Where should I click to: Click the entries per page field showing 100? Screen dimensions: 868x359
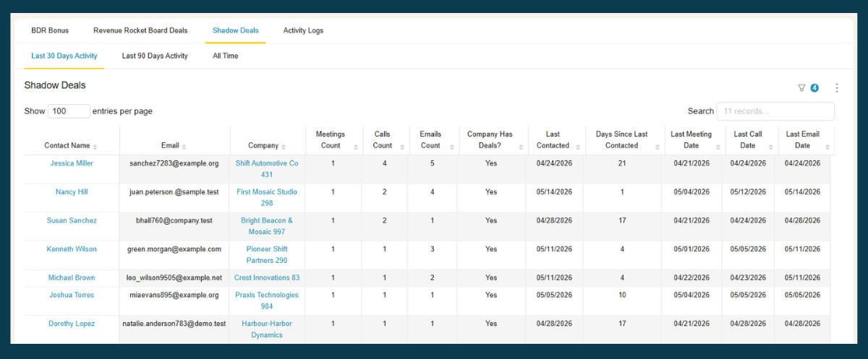[69, 111]
